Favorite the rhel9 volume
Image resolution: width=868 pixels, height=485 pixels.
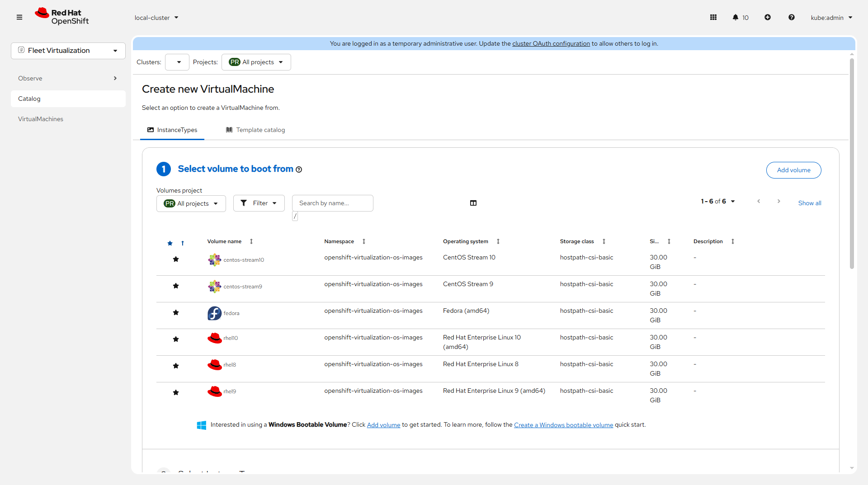(176, 393)
